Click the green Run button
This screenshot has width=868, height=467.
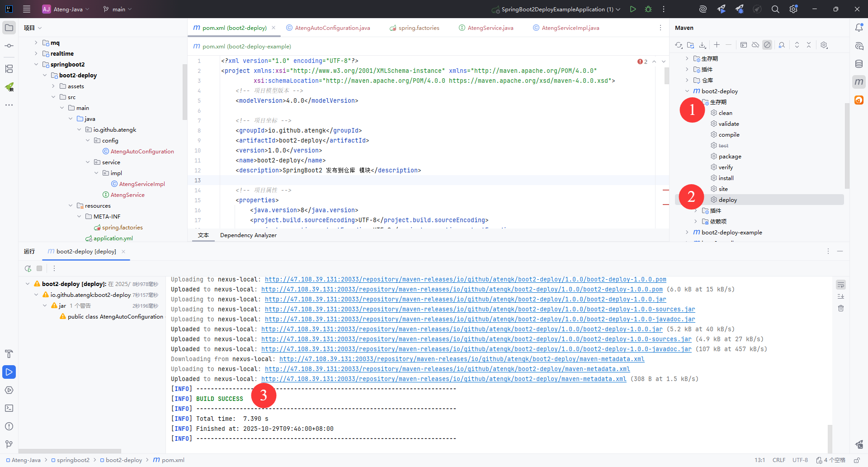[x=633, y=9]
